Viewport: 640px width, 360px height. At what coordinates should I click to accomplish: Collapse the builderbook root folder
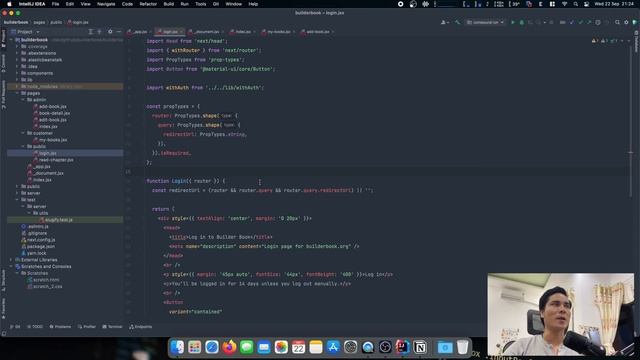tap(11, 40)
